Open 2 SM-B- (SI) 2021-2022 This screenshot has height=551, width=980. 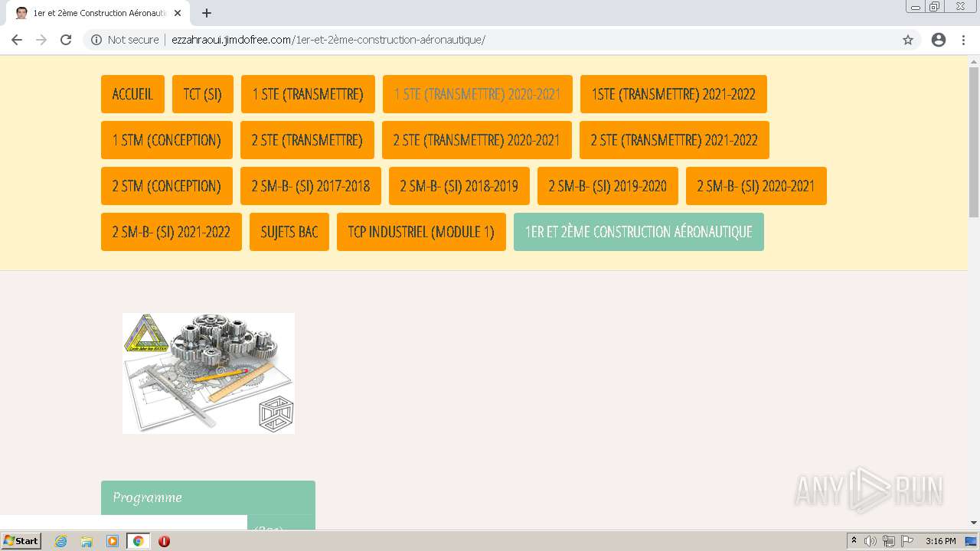click(x=171, y=232)
